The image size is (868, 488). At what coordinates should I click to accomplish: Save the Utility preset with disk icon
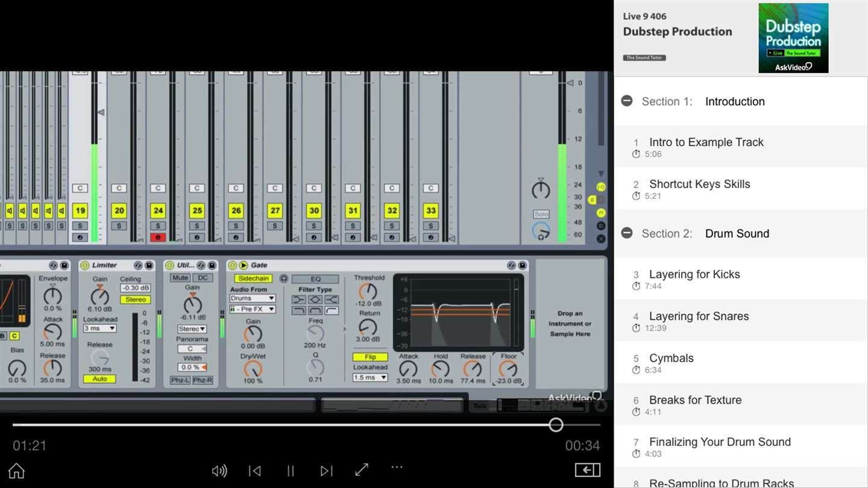pyautogui.click(x=212, y=265)
